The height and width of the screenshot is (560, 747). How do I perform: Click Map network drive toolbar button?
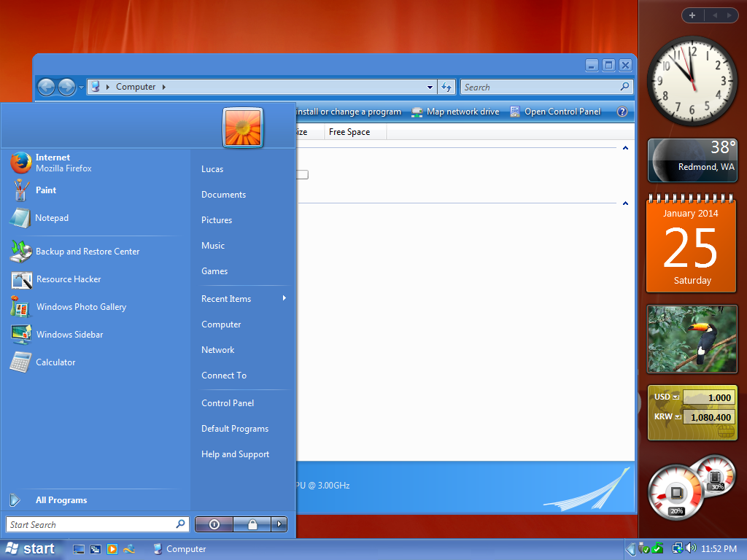(x=455, y=112)
